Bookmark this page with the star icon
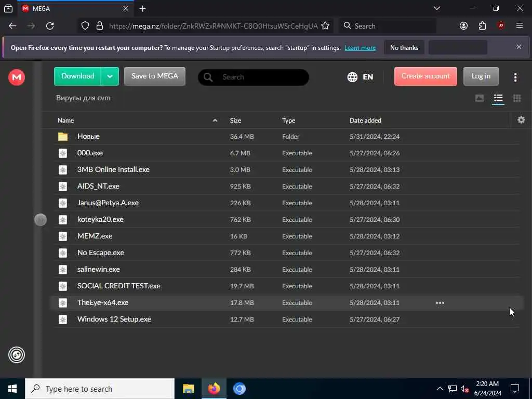This screenshot has height=399, width=532. (325, 26)
